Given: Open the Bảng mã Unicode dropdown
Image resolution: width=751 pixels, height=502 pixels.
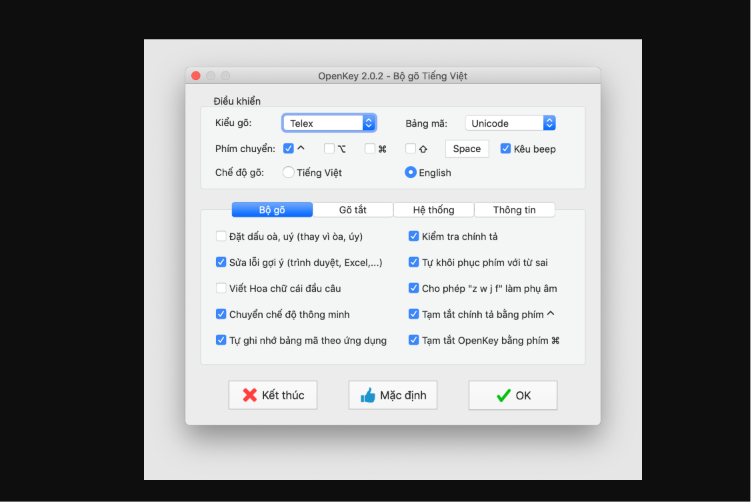Looking at the screenshot, I should tap(510, 123).
